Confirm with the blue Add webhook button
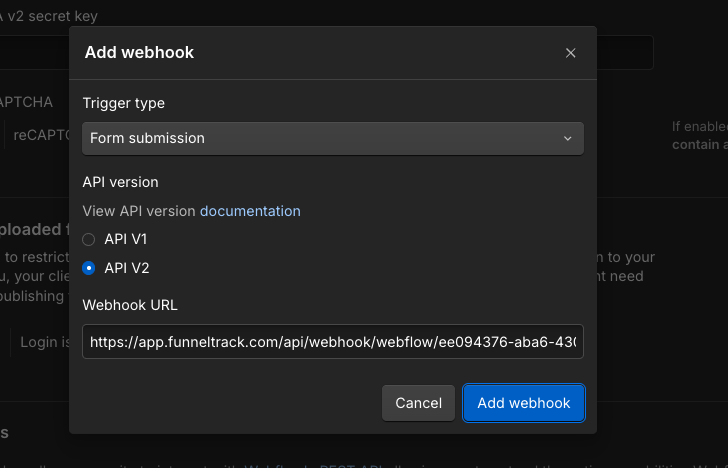Image resolution: width=728 pixels, height=468 pixels. coord(524,403)
